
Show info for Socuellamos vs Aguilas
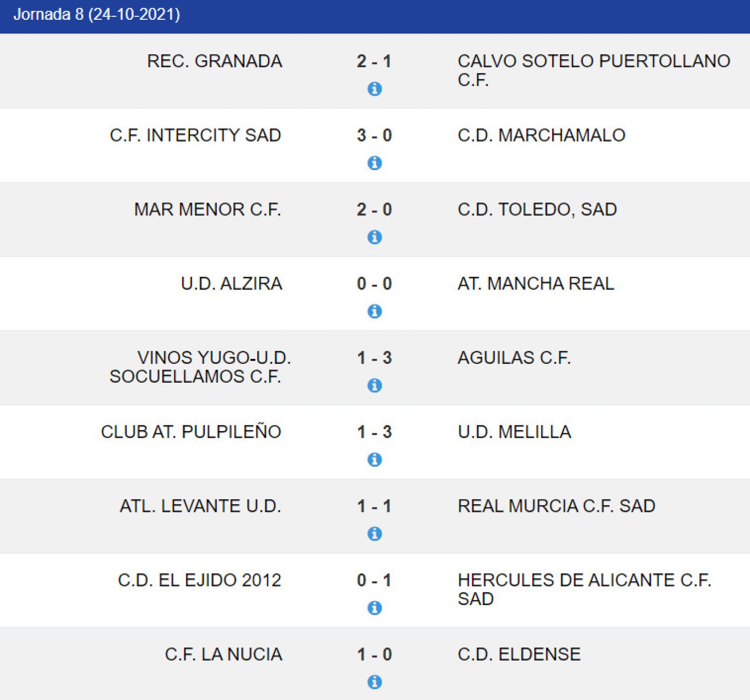[x=375, y=386]
